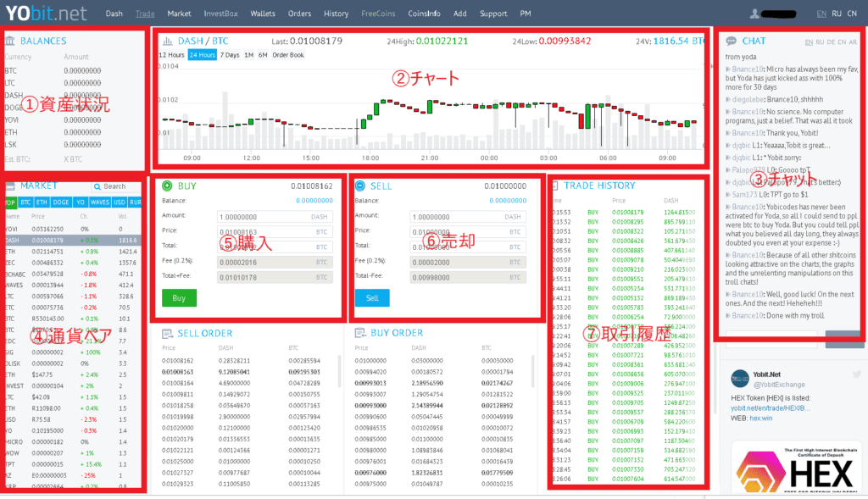868x499 pixels.
Task: Select the YOVI row in Market list
Action: 72,229
